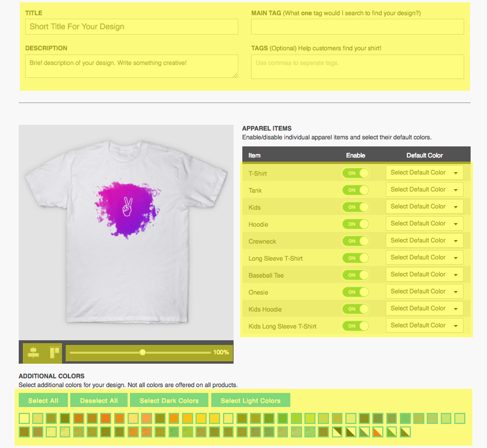
Task: Open the Crewneck default color dropdown
Action: point(424,241)
